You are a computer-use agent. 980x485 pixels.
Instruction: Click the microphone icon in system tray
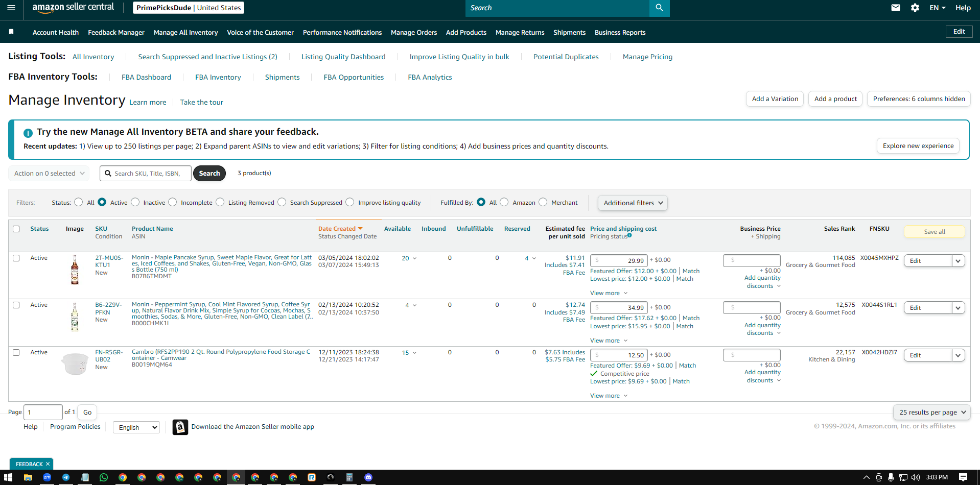tap(891, 477)
